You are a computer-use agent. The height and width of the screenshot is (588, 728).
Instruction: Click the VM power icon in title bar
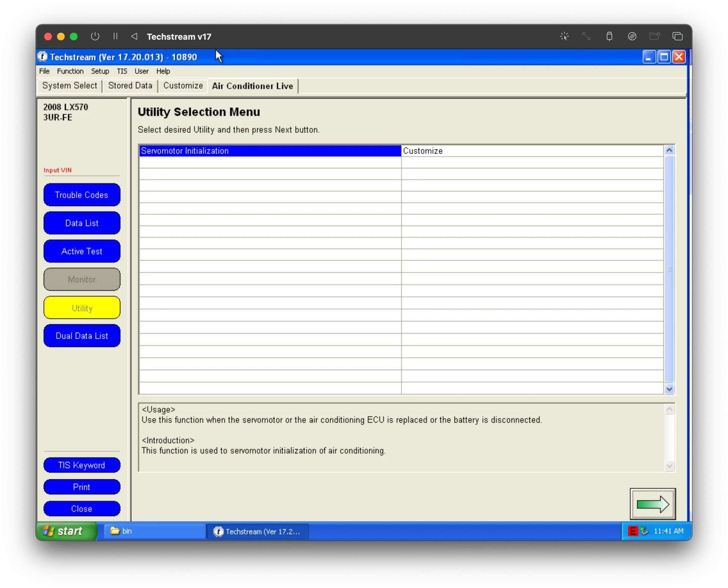click(95, 36)
